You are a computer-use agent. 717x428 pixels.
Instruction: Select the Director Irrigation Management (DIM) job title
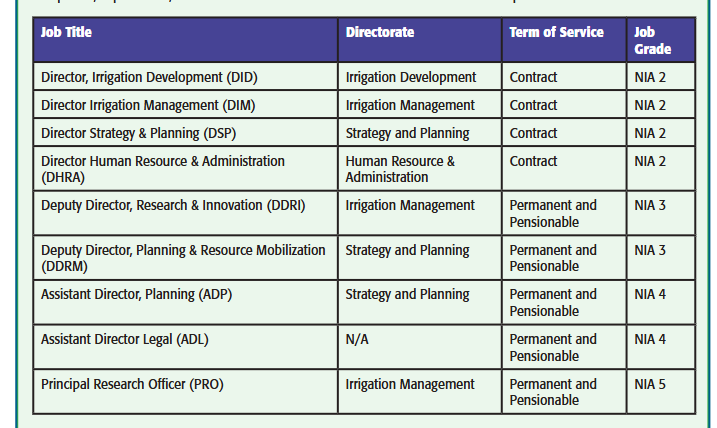151,105
